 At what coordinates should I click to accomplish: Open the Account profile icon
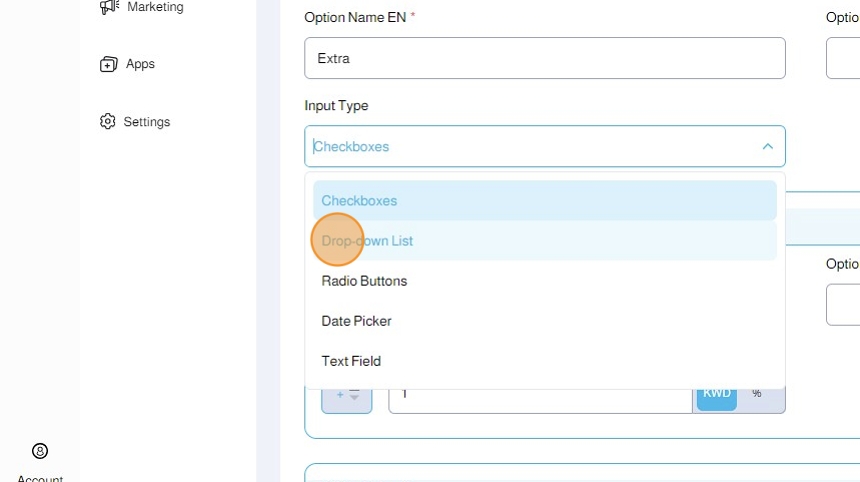point(40,451)
